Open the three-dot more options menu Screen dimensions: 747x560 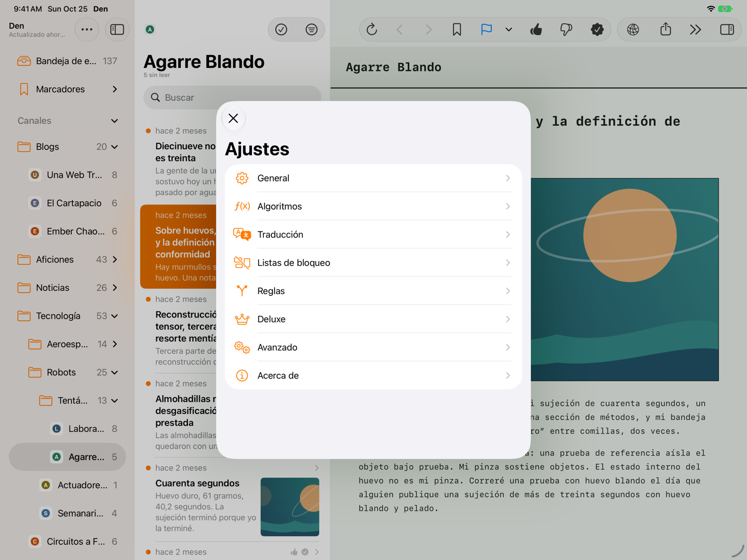pos(87,29)
